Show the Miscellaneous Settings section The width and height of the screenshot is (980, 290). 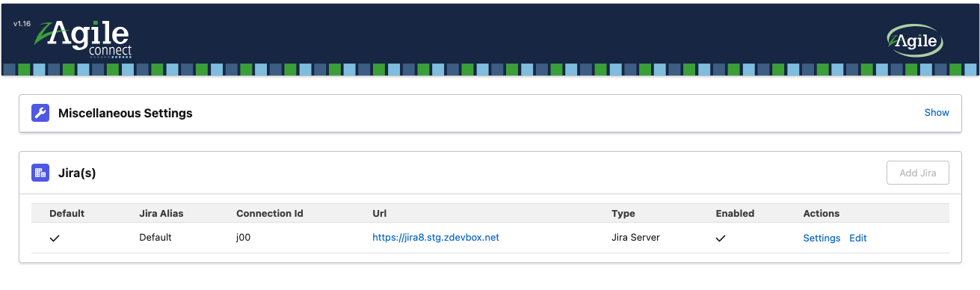click(x=937, y=113)
